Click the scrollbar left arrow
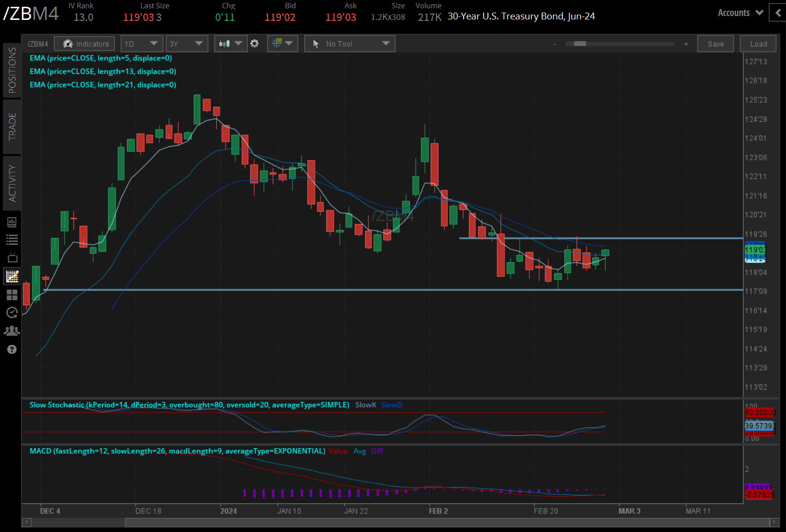The width and height of the screenshot is (786, 532). (26, 522)
